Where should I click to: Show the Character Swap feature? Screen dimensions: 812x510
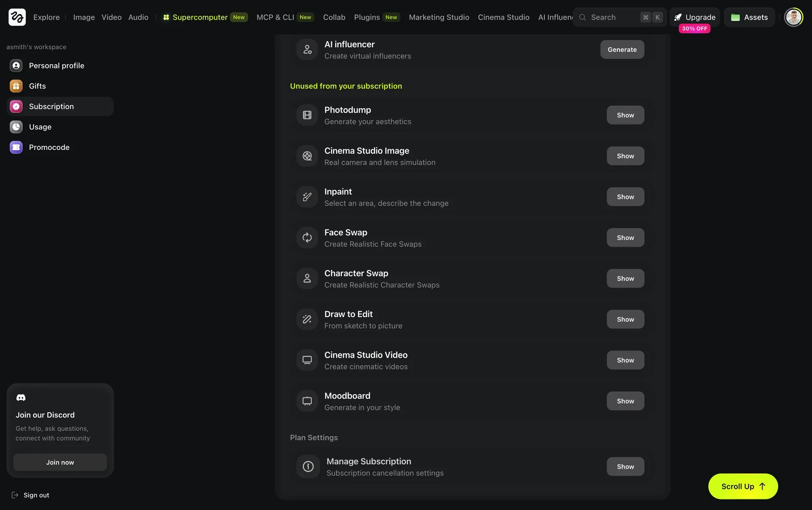[625, 278]
